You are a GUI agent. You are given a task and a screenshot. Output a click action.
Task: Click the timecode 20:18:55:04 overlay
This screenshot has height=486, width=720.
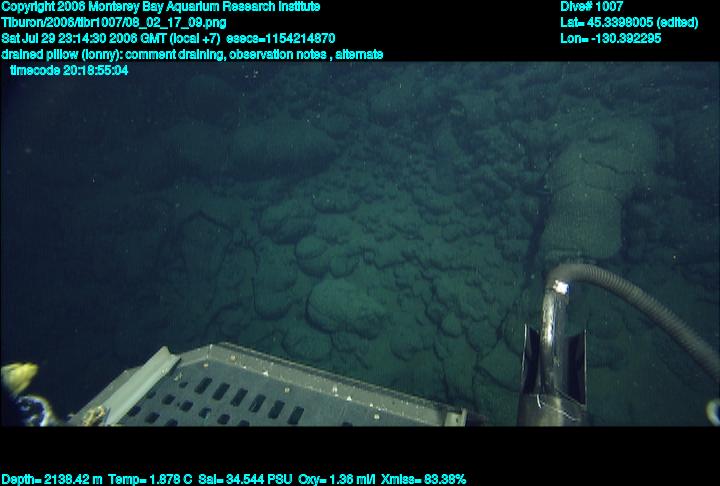coord(69,70)
